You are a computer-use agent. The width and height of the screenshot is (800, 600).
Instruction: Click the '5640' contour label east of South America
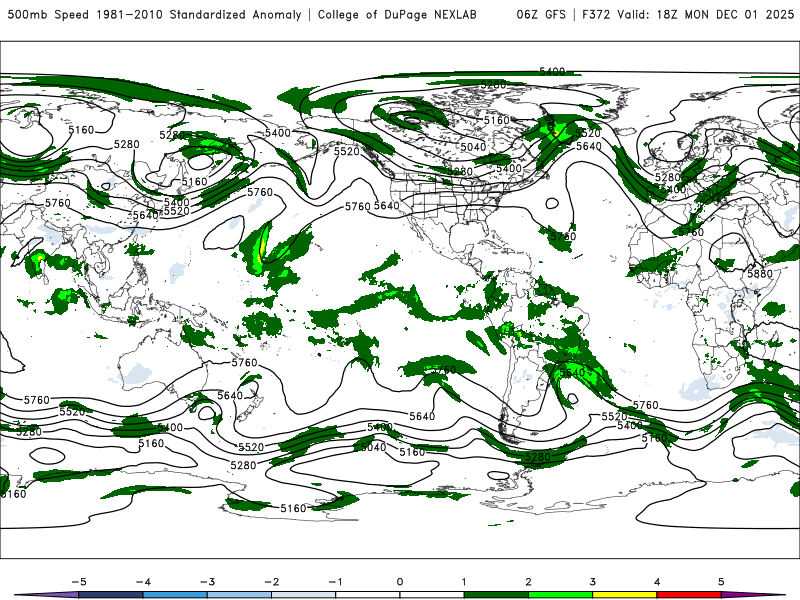(572, 373)
